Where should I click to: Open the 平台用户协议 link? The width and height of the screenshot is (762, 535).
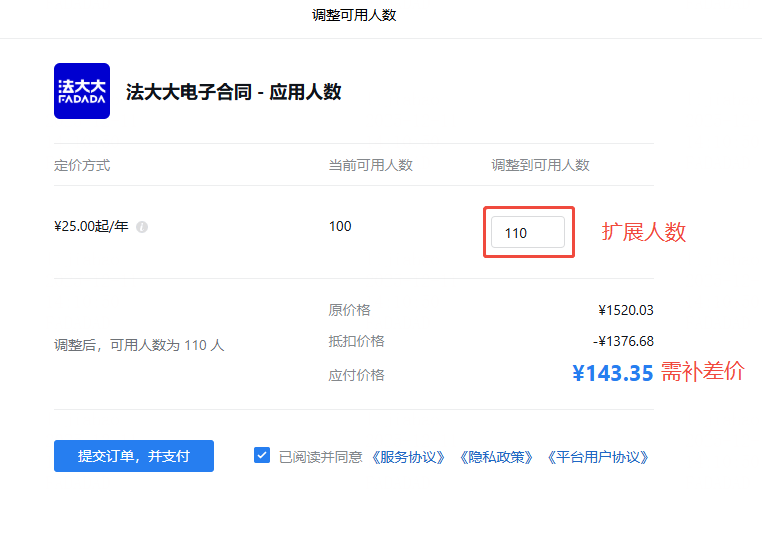598,457
